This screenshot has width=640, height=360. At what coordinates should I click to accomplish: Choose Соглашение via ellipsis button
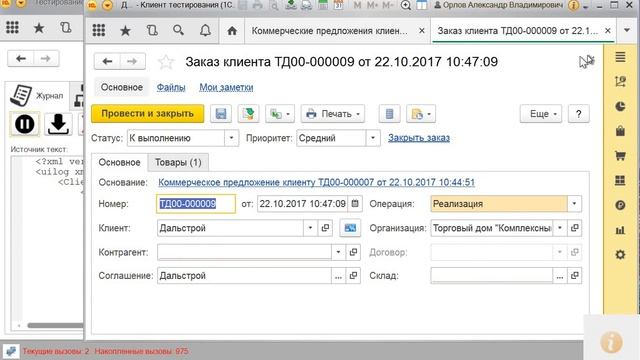click(338, 276)
